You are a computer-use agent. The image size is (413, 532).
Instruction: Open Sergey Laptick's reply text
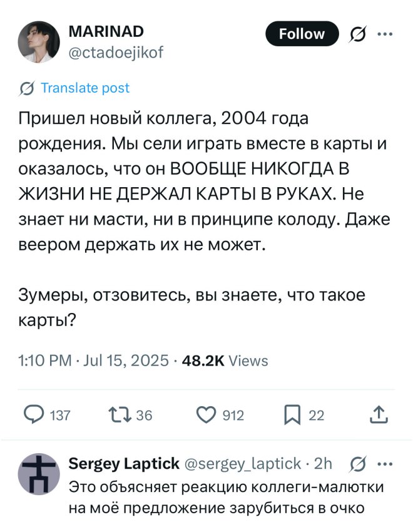pyautogui.click(x=225, y=497)
